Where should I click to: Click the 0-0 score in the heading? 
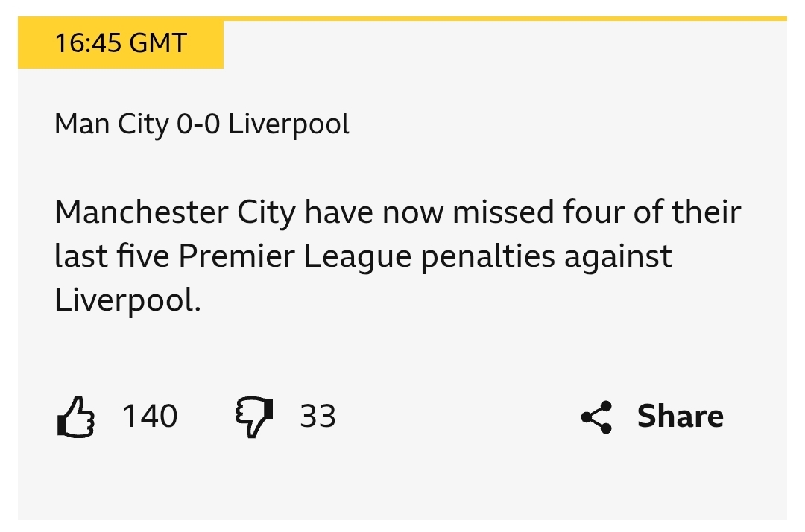point(198,124)
